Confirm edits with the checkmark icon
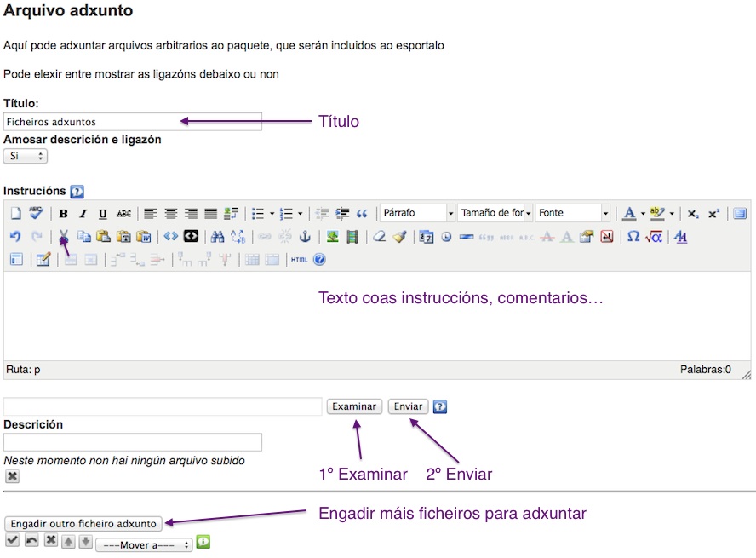The width and height of the screenshot is (756, 558). [x=13, y=541]
